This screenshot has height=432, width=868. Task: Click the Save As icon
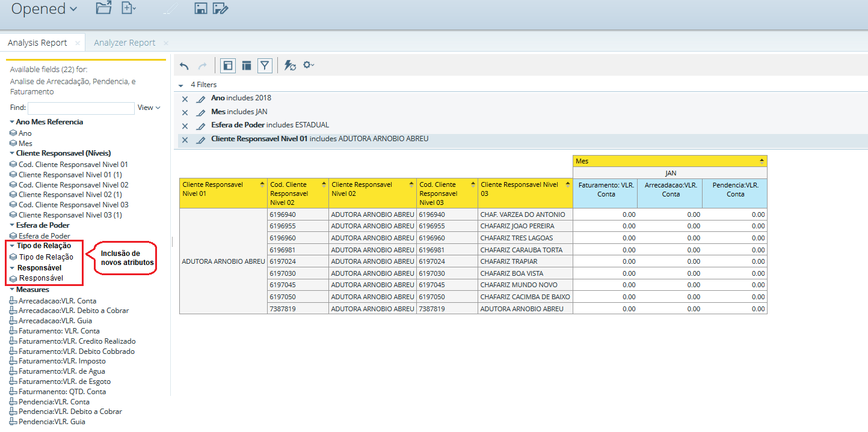(221, 8)
